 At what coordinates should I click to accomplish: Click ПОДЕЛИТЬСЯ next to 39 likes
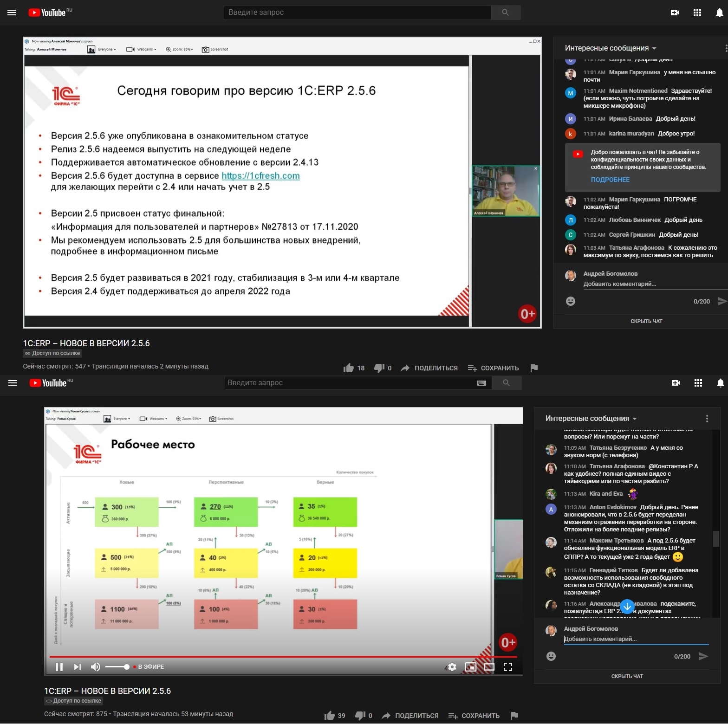coord(410,716)
